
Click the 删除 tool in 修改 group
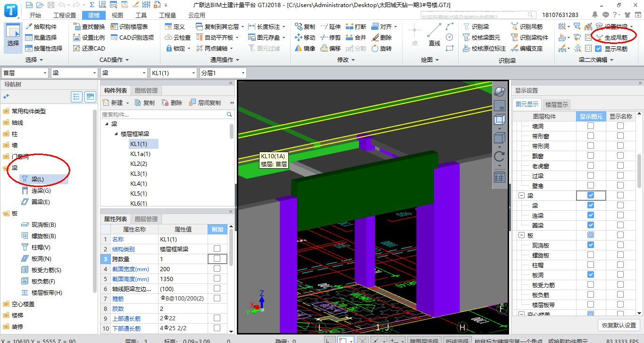tap(381, 37)
